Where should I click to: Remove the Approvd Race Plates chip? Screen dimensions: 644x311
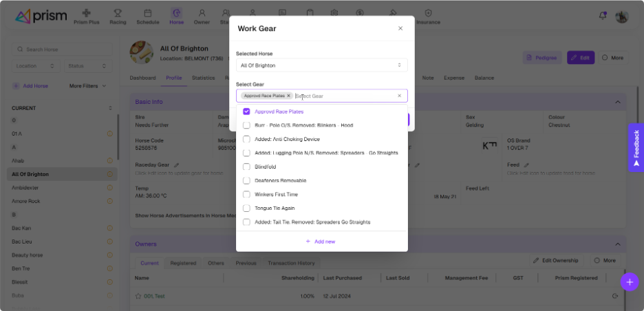(x=289, y=96)
